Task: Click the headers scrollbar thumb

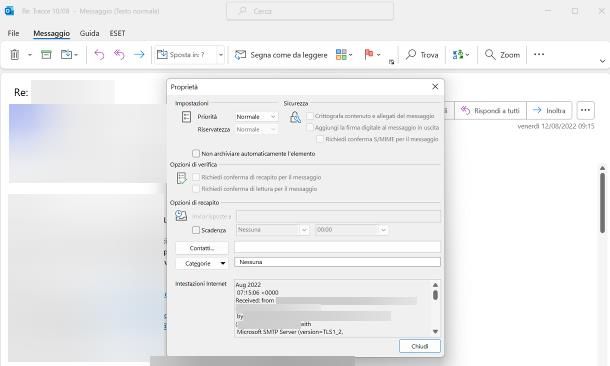Action: point(435,295)
